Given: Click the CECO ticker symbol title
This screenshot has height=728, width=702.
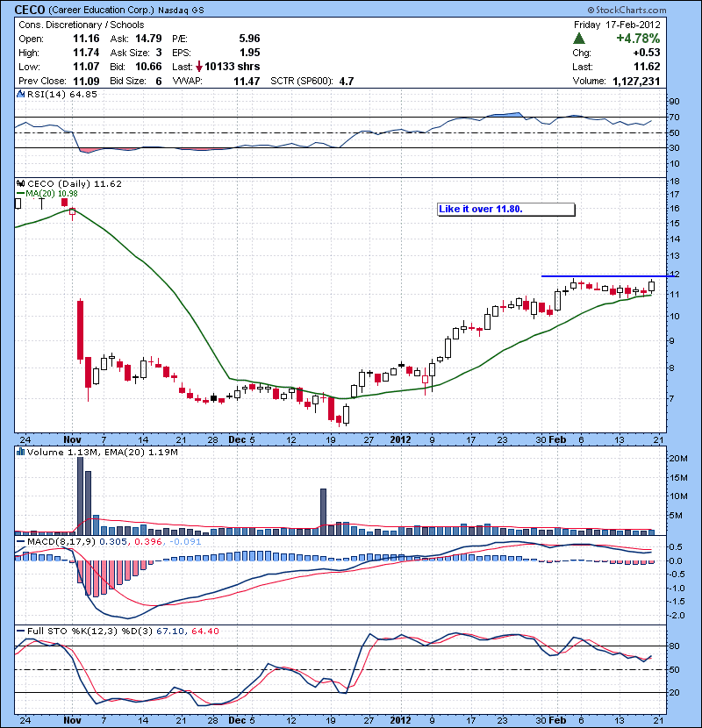Looking at the screenshot, I should point(30,10).
